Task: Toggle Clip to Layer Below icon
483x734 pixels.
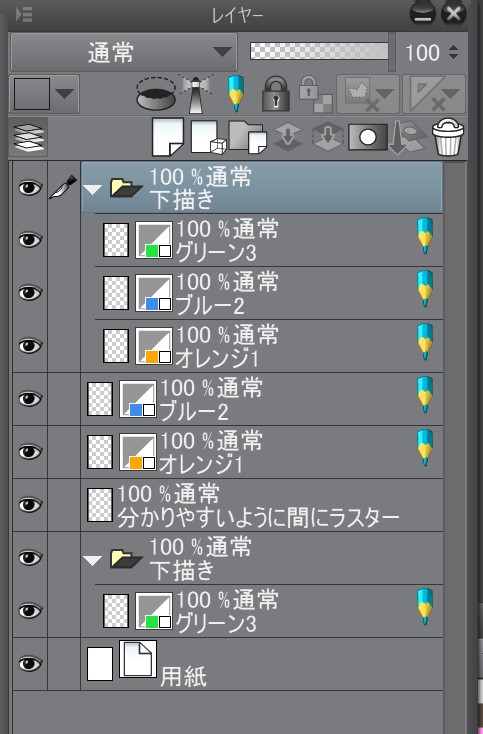Action: click(156, 93)
